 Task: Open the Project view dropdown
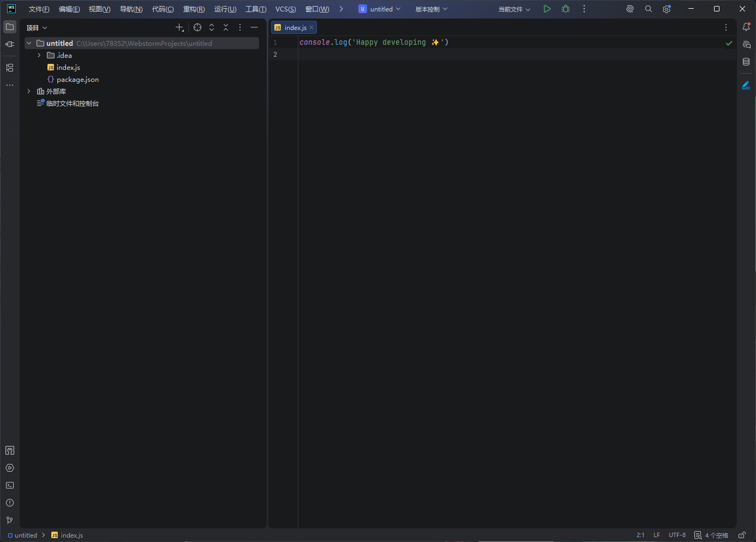tap(37, 28)
